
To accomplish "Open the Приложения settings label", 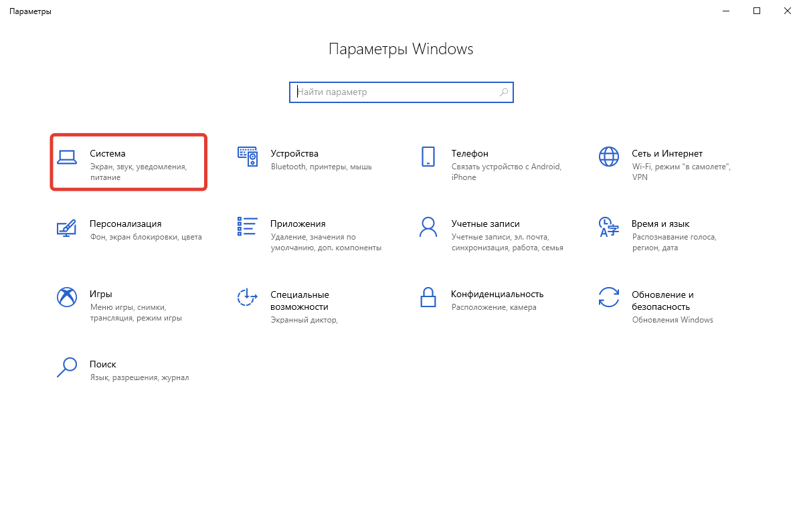I will tap(298, 224).
